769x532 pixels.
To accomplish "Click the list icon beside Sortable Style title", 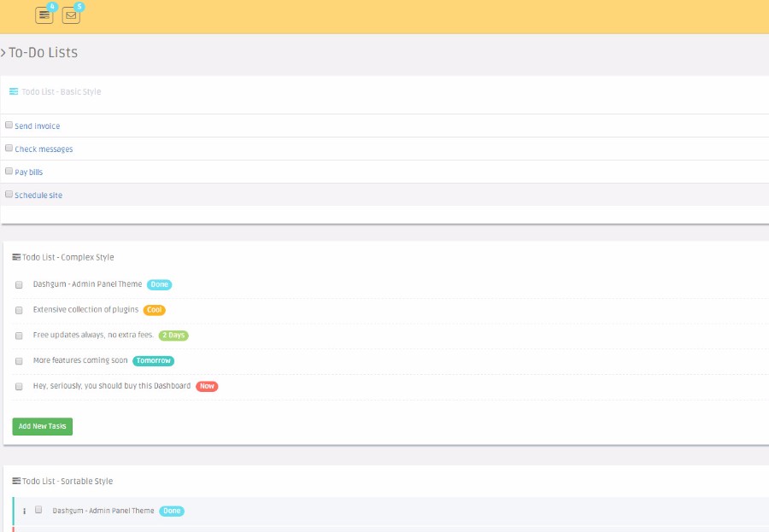I will [16, 481].
